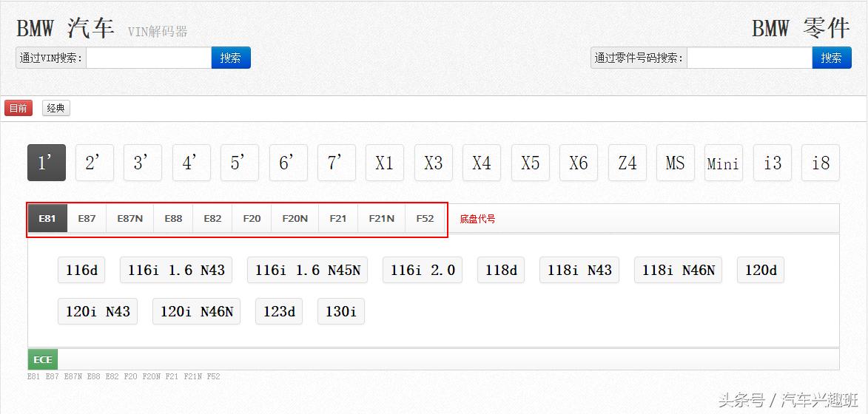The width and height of the screenshot is (868, 414).
Task: Choose the 3' series tile
Action: (x=143, y=163)
